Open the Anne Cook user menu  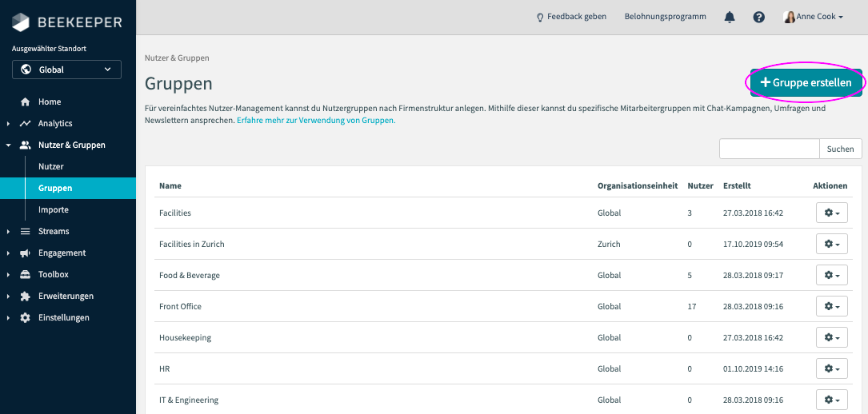click(x=813, y=17)
